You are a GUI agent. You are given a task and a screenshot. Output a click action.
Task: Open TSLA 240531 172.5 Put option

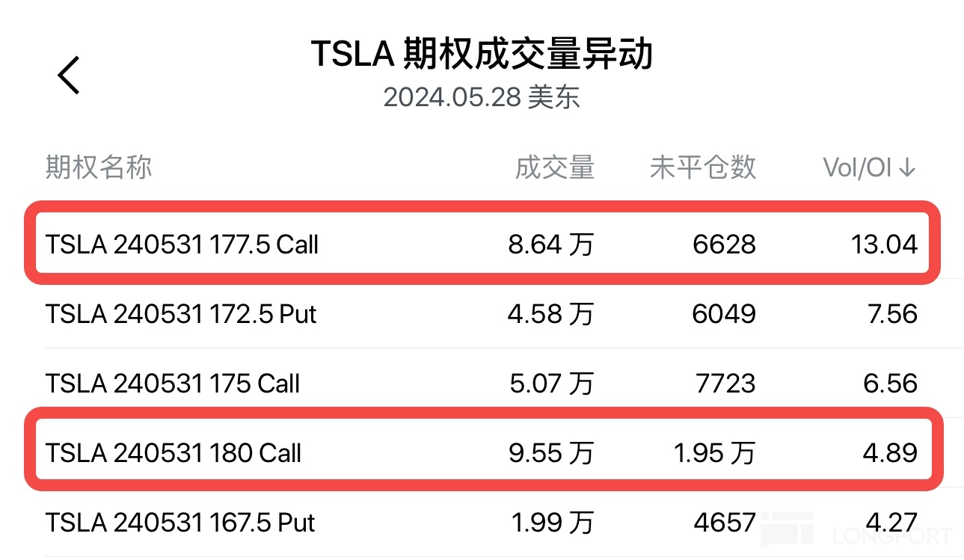click(x=181, y=314)
